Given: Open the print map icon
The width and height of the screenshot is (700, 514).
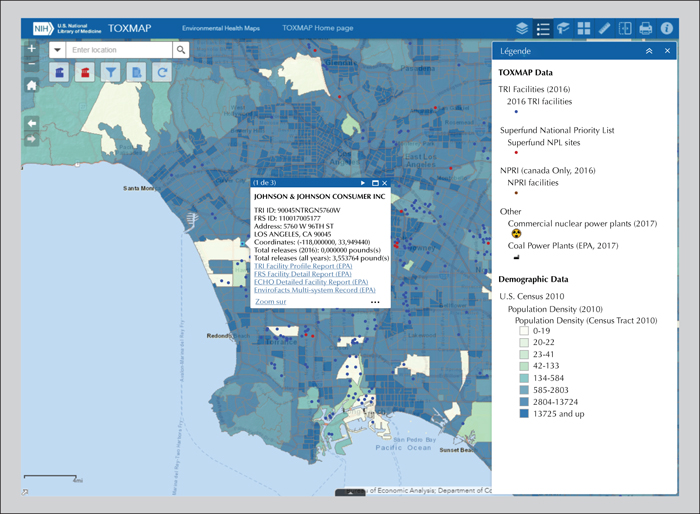Looking at the screenshot, I should pyautogui.click(x=646, y=28).
